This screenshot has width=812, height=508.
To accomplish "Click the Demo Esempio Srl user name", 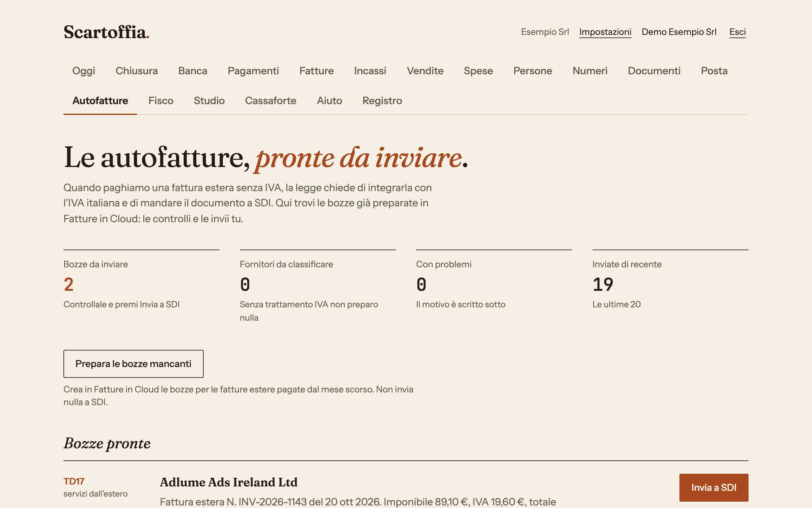I will (x=679, y=32).
